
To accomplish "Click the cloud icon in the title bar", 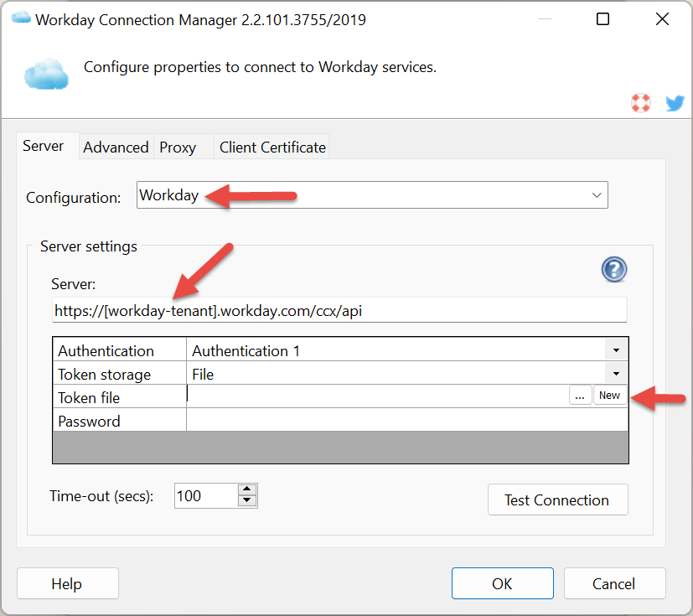I will (x=21, y=18).
